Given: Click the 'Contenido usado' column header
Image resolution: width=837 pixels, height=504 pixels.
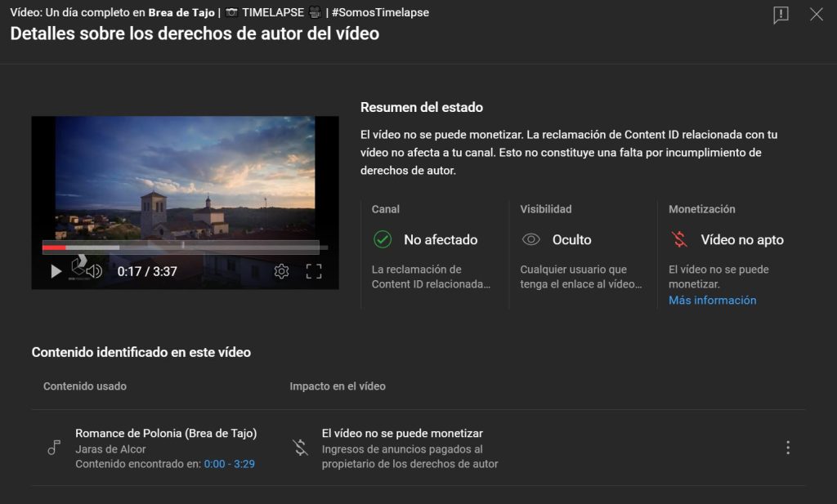Looking at the screenshot, I should [x=85, y=386].
